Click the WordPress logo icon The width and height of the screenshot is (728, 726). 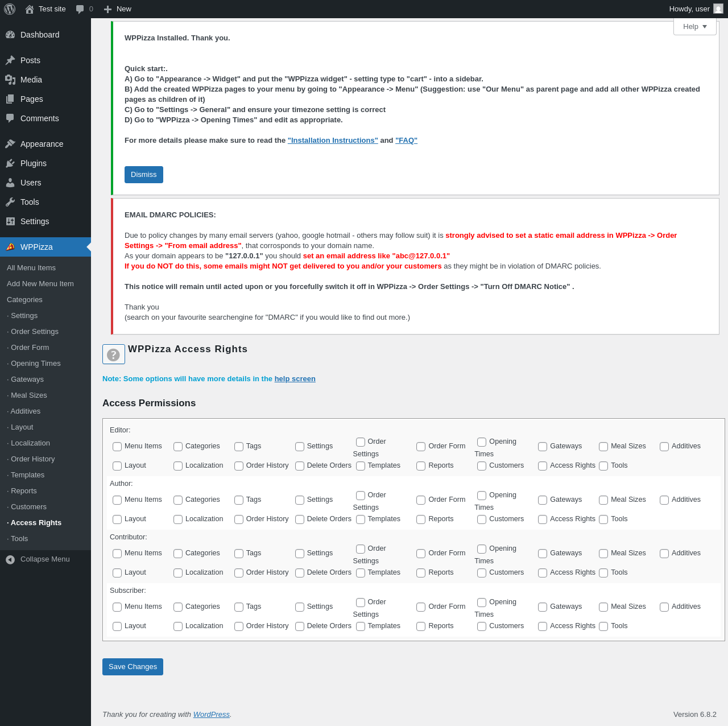(x=10, y=9)
